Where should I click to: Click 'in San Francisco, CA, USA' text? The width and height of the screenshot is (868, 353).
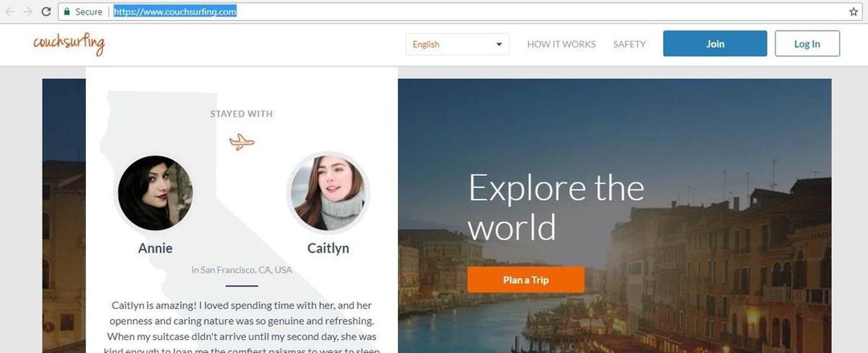click(241, 270)
